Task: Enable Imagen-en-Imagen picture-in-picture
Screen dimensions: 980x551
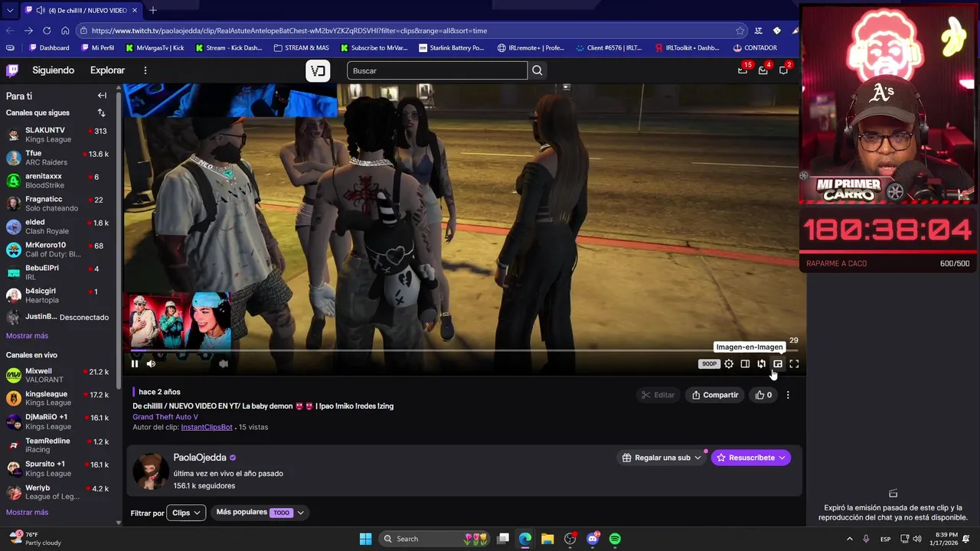Action: tap(778, 364)
